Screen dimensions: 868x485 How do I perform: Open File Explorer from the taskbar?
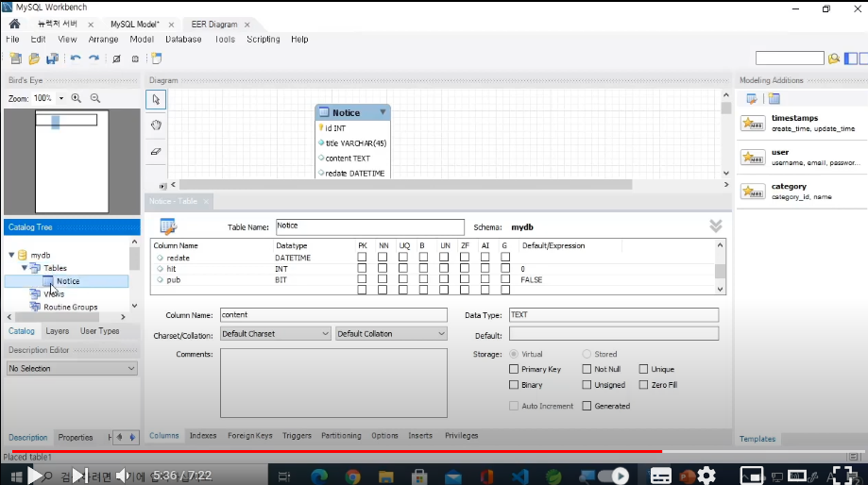point(386,476)
